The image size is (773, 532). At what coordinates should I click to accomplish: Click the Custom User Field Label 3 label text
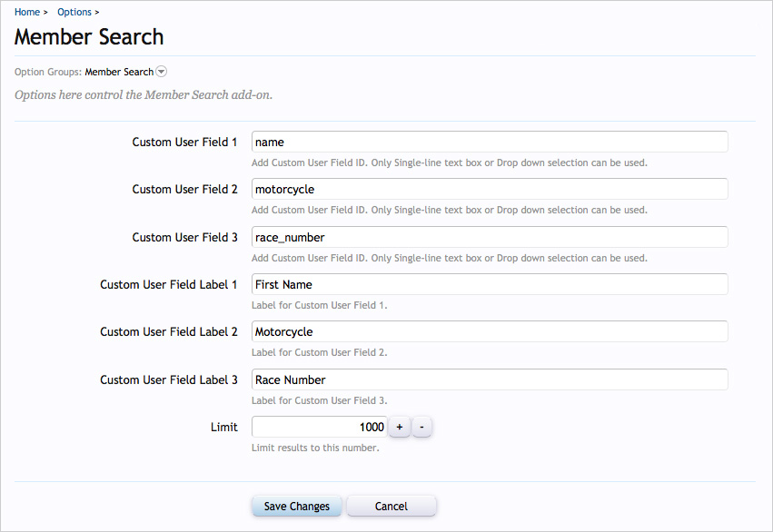(x=169, y=379)
